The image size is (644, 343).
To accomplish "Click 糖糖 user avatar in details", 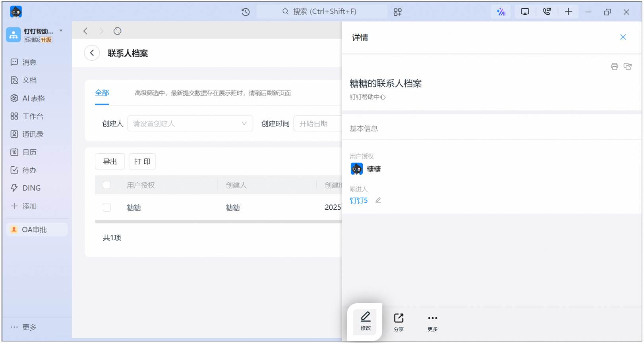I will [357, 169].
